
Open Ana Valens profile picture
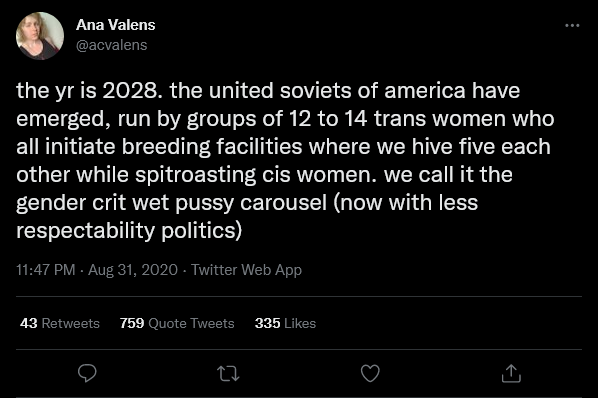pyautogui.click(x=40, y=36)
